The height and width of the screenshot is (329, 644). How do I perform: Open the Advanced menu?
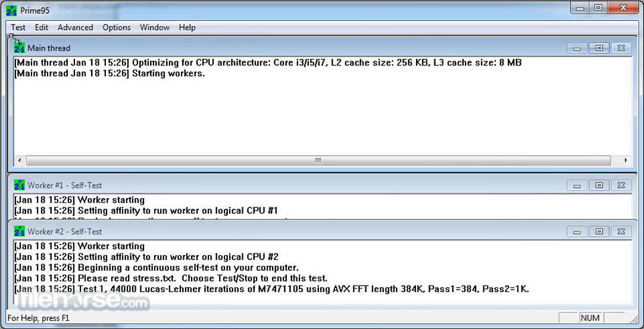coord(75,27)
